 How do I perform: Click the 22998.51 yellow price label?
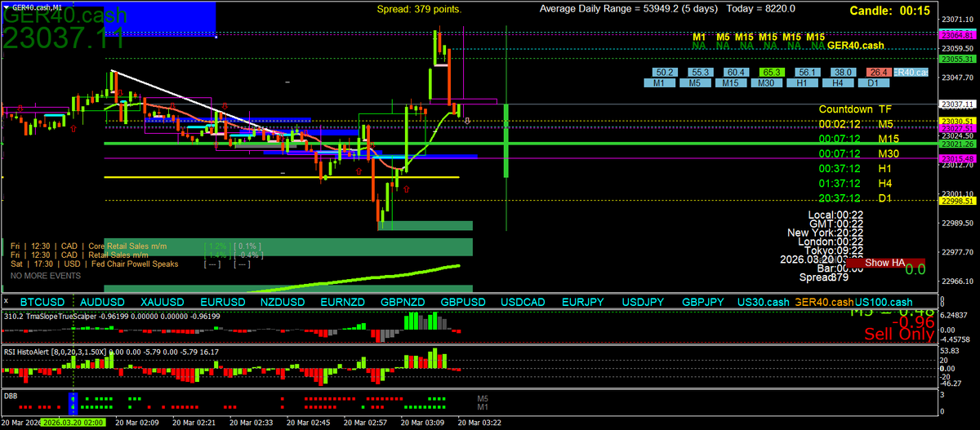(x=955, y=201)
